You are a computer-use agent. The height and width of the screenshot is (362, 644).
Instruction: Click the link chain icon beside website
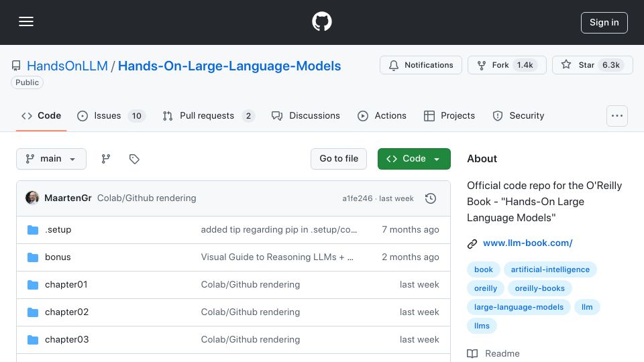pyautogui.click(x=472, y=244)
